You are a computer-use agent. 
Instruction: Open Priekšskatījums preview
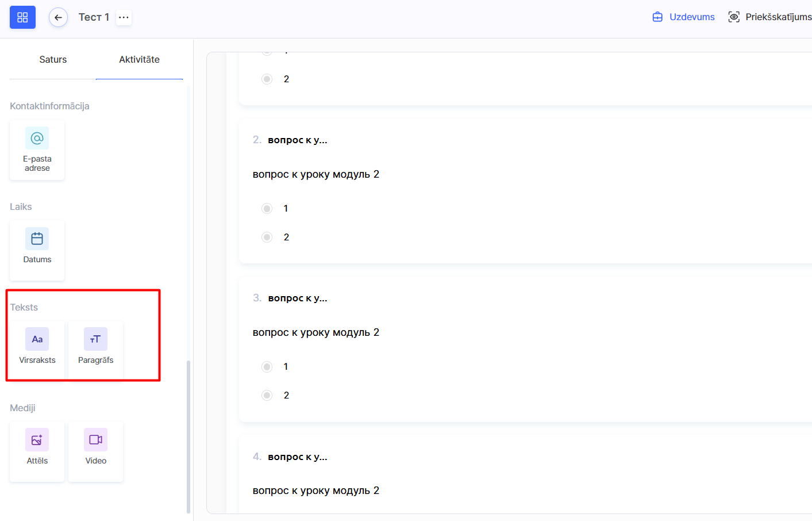click(x=770, y=17)
